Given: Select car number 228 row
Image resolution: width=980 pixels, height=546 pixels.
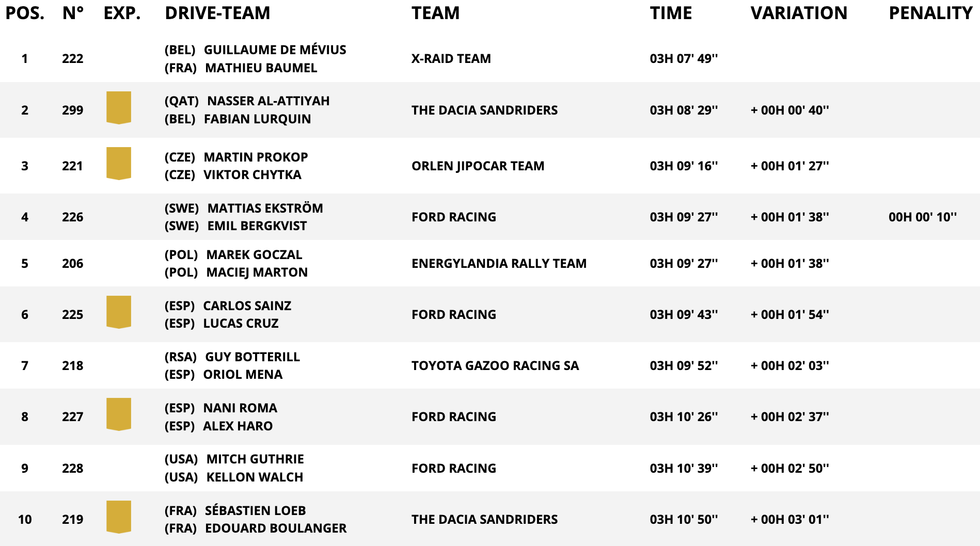Looking at the screenshot, I should pyautogui.click(x=73, y=468).
